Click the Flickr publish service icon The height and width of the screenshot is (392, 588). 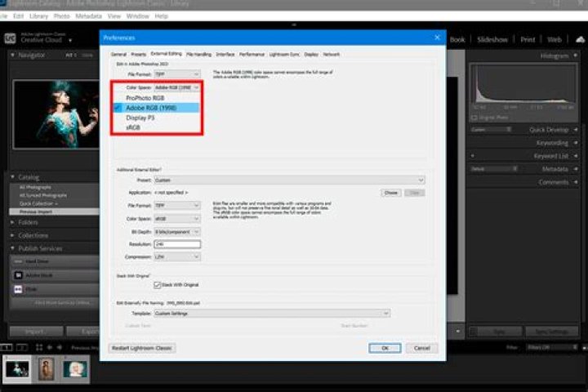18,289
